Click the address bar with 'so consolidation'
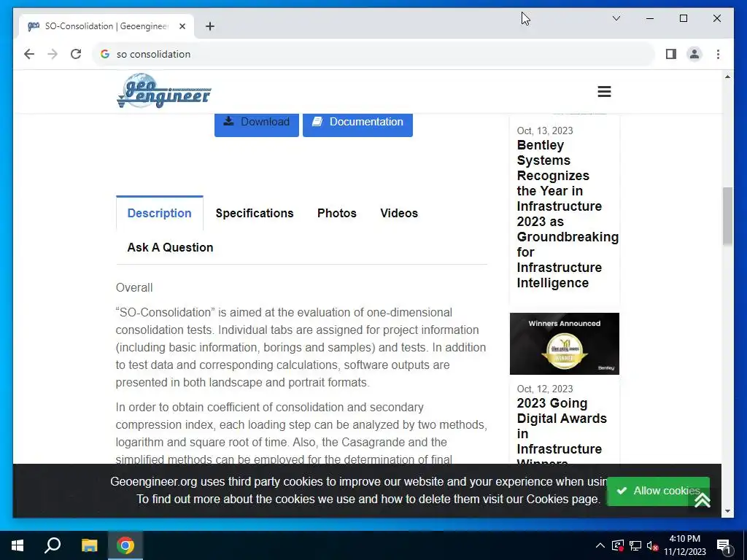 point(373,54)
